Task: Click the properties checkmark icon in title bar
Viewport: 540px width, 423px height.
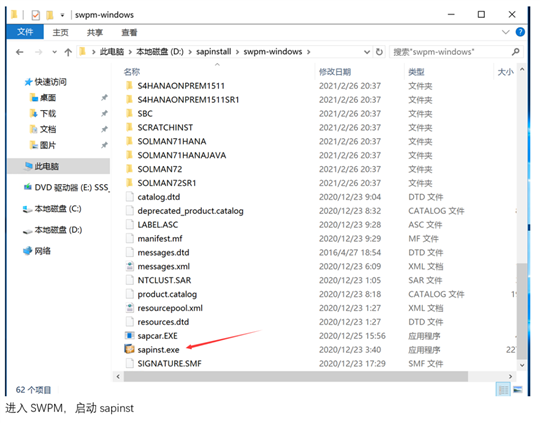Action: coord(35,15)
